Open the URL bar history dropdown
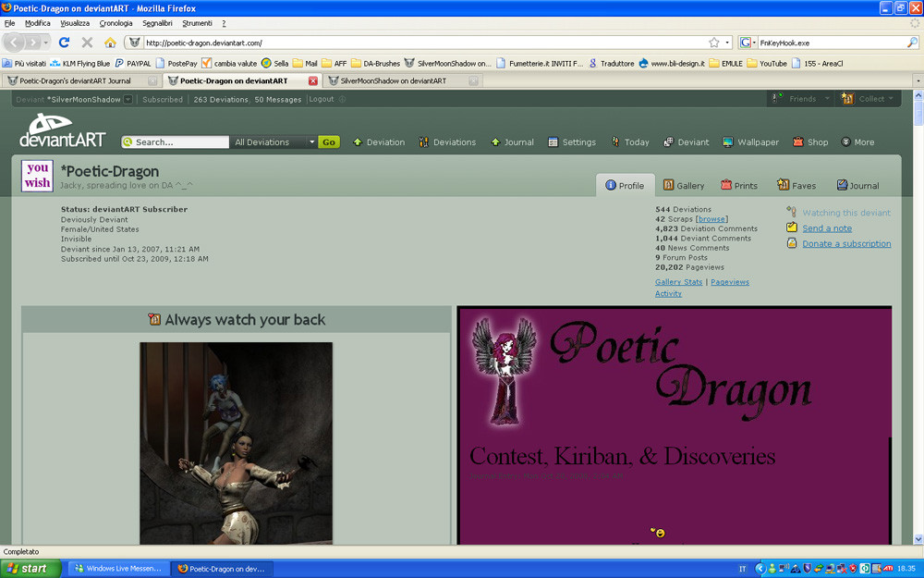The width and height of the screenshot is (924, 578). [x=727, y=43]
